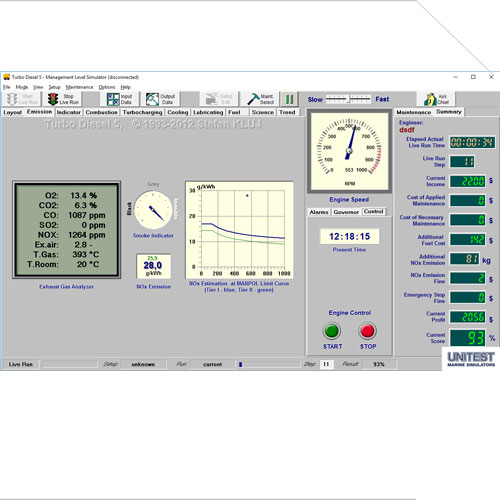This screenshot has width=500, height=500.
Task: Click the Live Run Step 11 display
Action: [462, 162]
